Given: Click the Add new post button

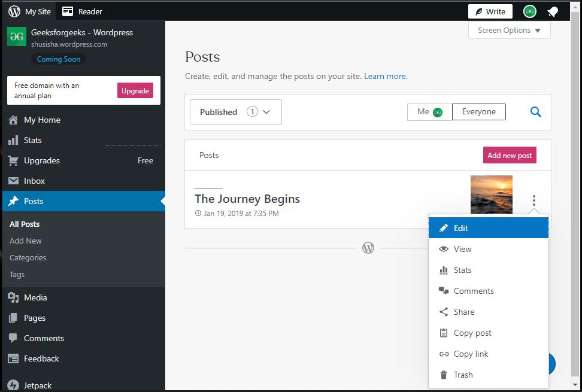Looking at the screenshot, I should 510,155.
